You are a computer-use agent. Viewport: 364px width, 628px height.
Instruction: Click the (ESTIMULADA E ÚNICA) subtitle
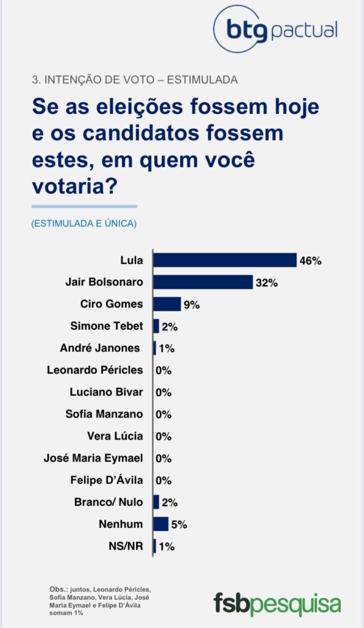pos(84,223)
